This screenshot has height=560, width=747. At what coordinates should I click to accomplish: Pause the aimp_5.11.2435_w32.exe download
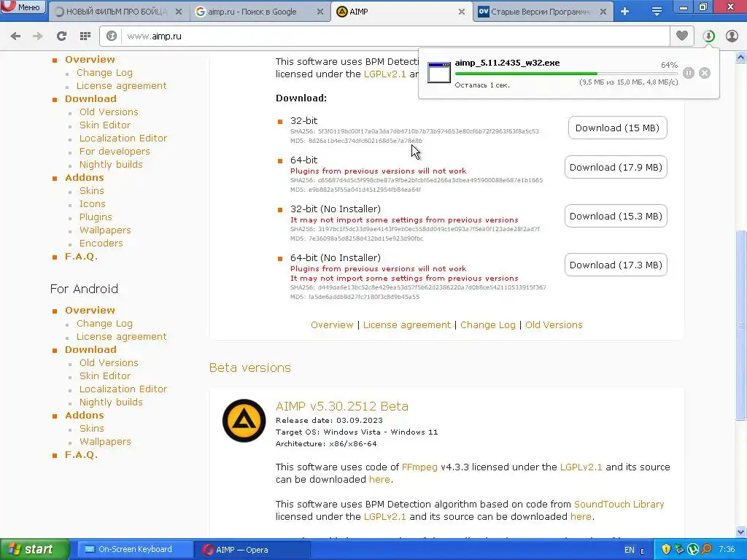pos(689,73)
